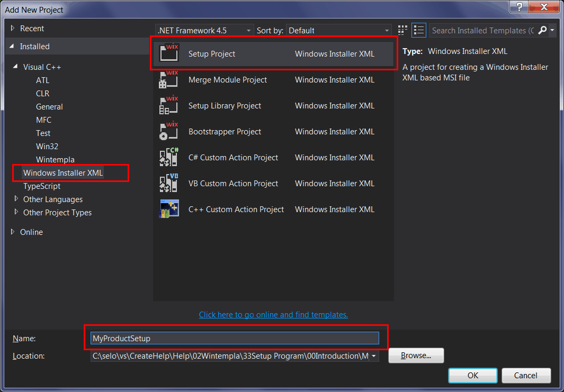Click OK to add the project
This screenshot has width=564, height=392.
pos(472,376)
